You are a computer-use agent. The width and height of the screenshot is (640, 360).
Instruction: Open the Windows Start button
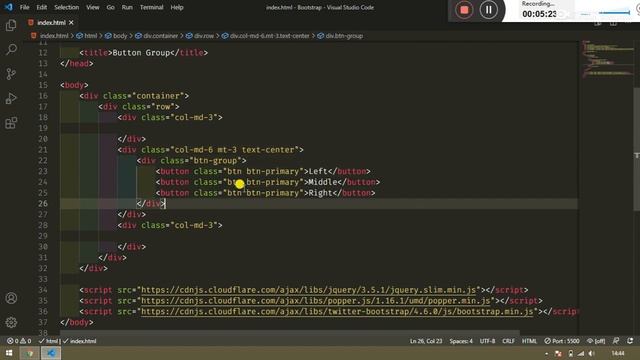click(x=9, y=353)
